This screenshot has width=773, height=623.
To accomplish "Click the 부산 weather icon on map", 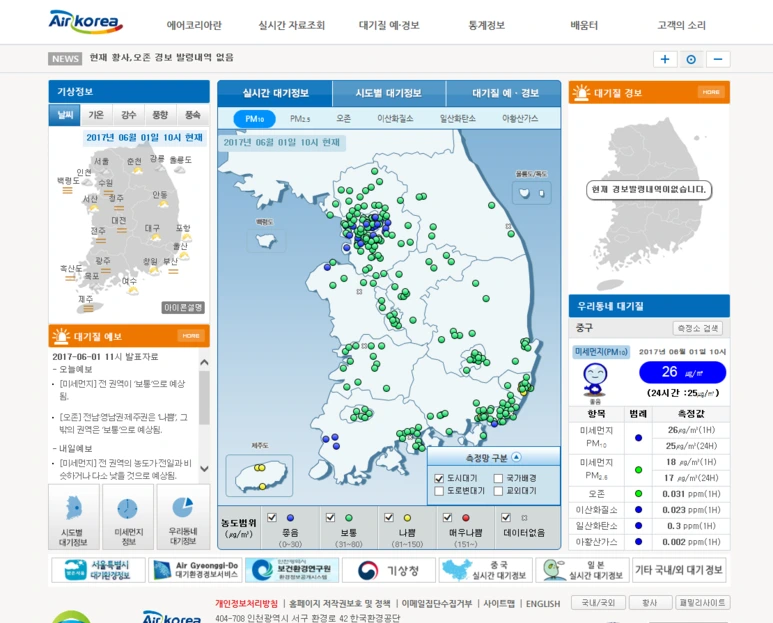I will pyautogui.click(x=173, y=271).
